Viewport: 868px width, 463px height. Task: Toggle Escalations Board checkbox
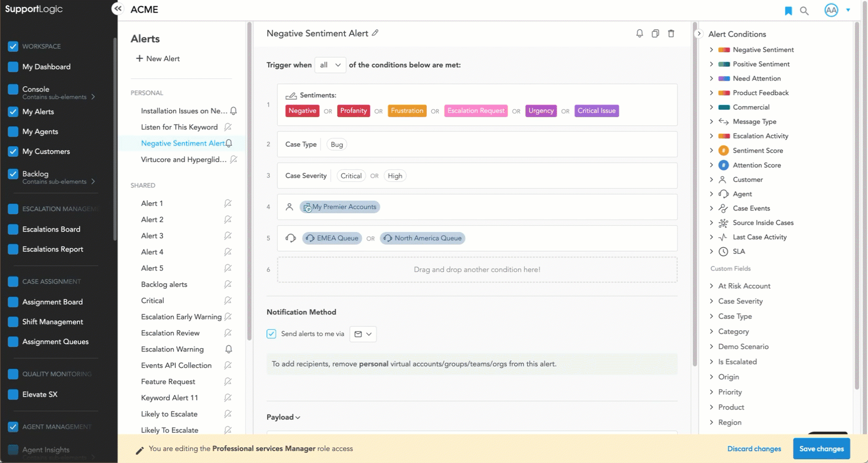tap(13, 229)
